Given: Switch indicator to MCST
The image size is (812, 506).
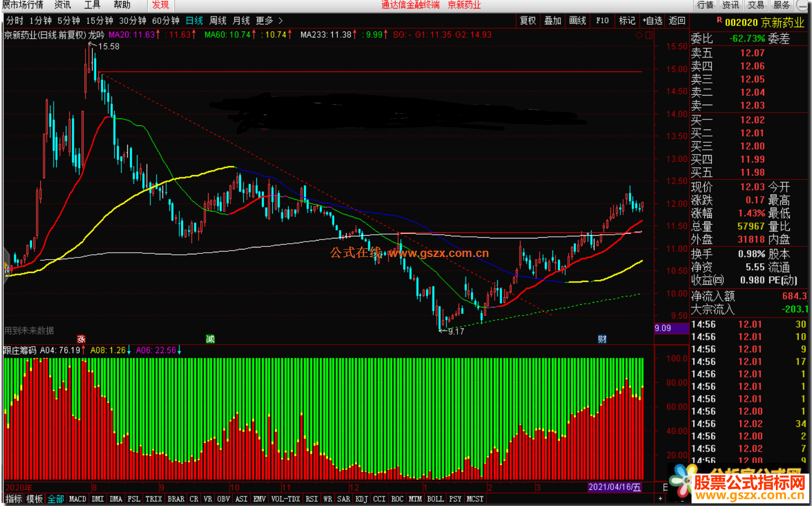Looking at the screenshot, I should pos(475,499).
